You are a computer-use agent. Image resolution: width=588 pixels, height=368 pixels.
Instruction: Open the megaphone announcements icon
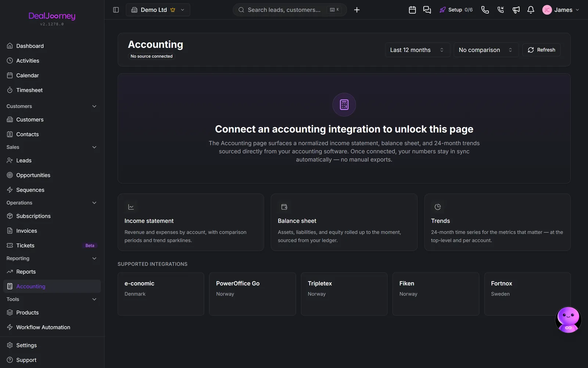(x=516, y=10)
